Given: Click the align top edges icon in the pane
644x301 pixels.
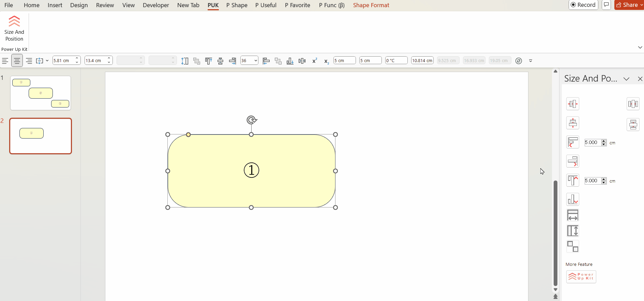Looking at the screenshot, I should pos(572,180).
